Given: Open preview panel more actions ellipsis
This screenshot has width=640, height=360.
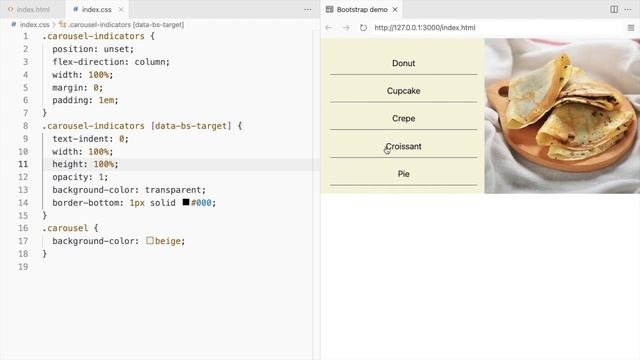Looking at the screenshot, I should [628, 9].
